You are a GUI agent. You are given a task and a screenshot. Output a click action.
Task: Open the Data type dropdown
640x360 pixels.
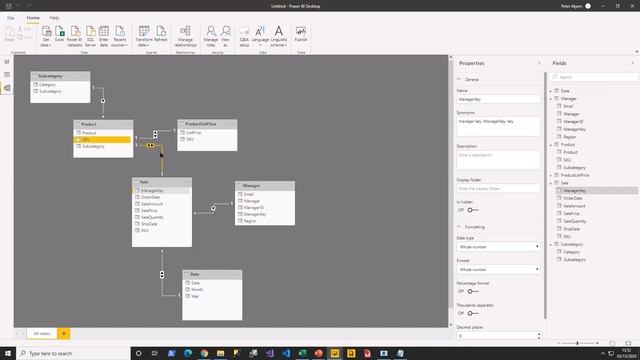pyautogui.click(x=498, y=247)
